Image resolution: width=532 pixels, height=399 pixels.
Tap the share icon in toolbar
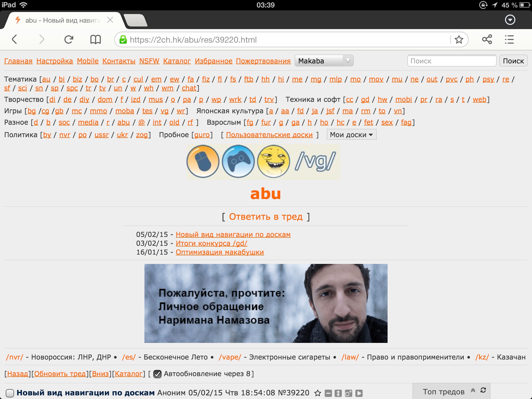click(x=487, y=39)
